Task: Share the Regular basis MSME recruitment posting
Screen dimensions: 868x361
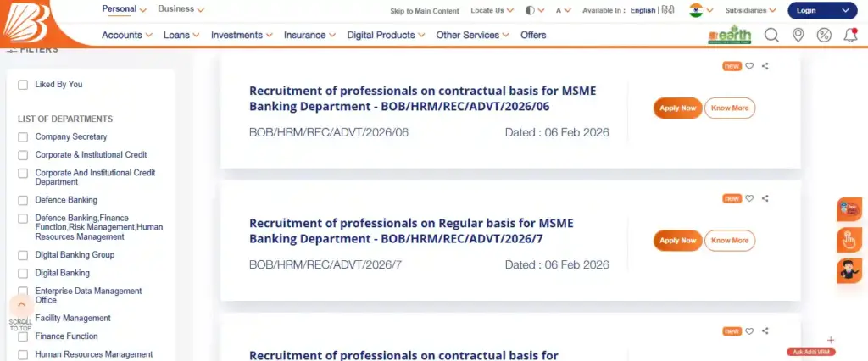Action: coord(765,199)
